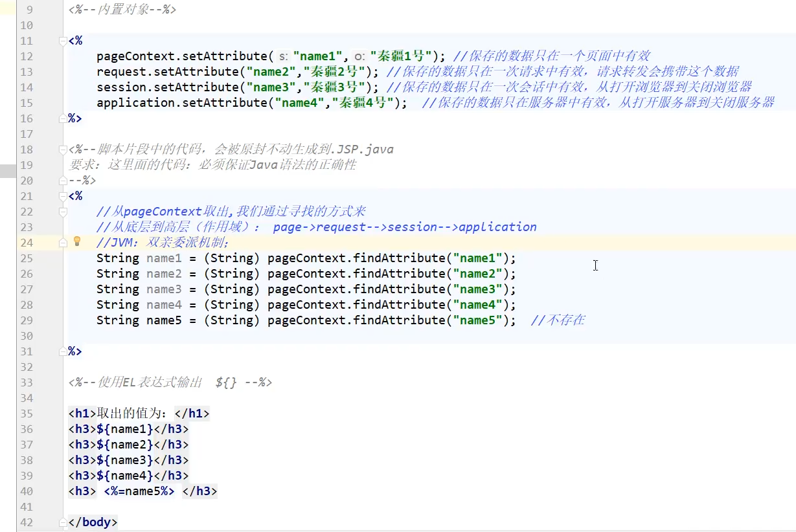Click the comment //JVM: 双亲委派机制
Screen dimensions: 796x532
click(163, 243)
